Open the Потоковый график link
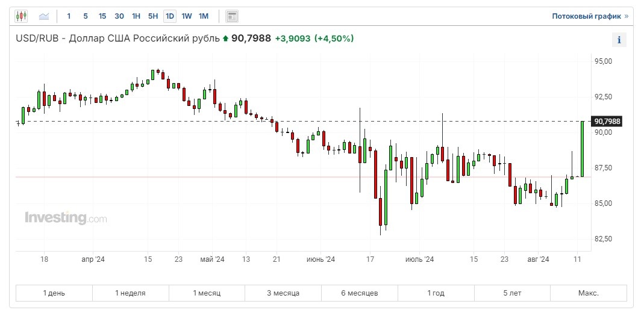The width and height of the screenshot is (644, 316). tap(590, 16)
